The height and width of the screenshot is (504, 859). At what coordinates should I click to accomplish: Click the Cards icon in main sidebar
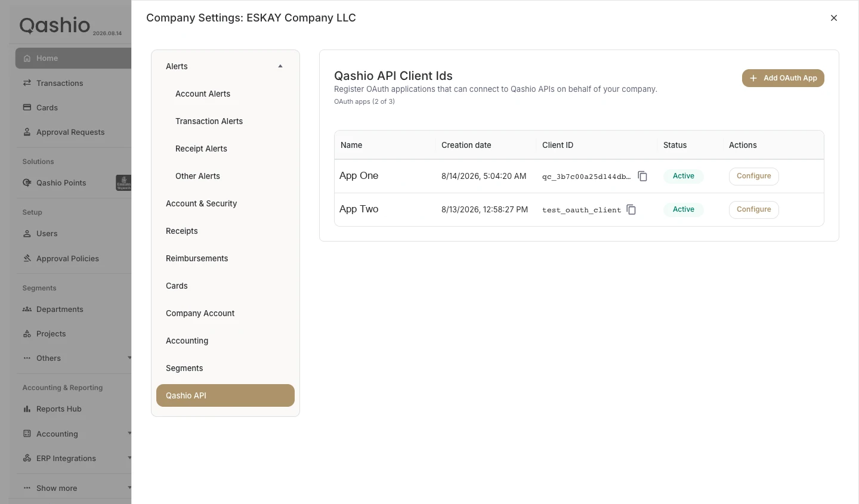[x=27, y=107]
